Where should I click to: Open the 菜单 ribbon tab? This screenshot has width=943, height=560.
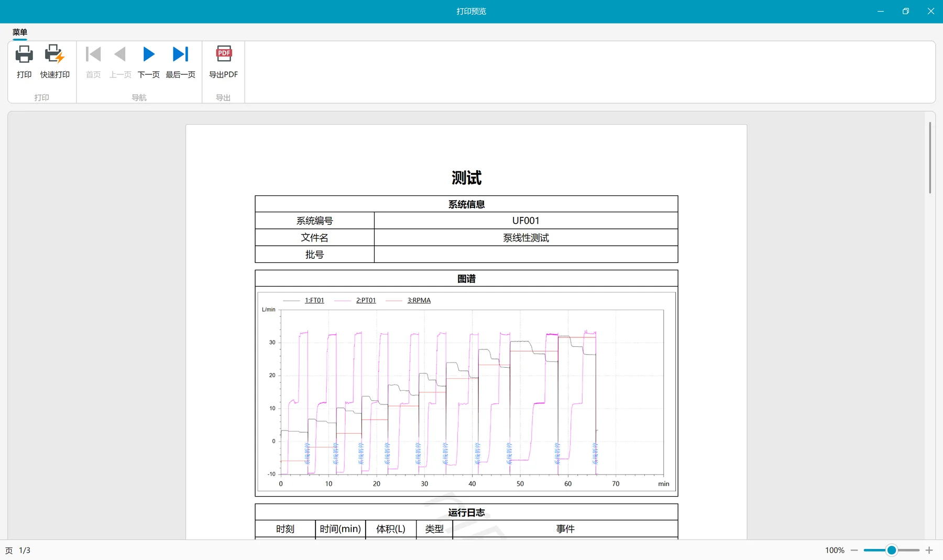(x=20, y=32)
